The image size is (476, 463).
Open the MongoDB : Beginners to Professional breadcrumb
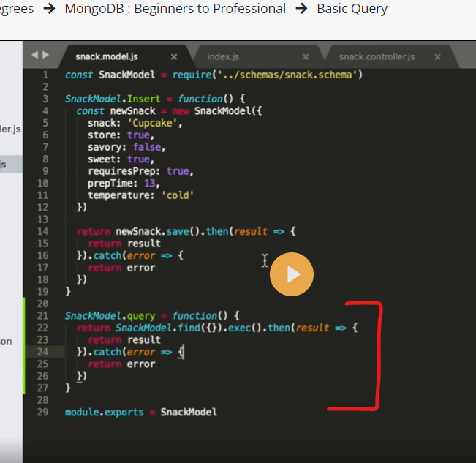[175, 9]
